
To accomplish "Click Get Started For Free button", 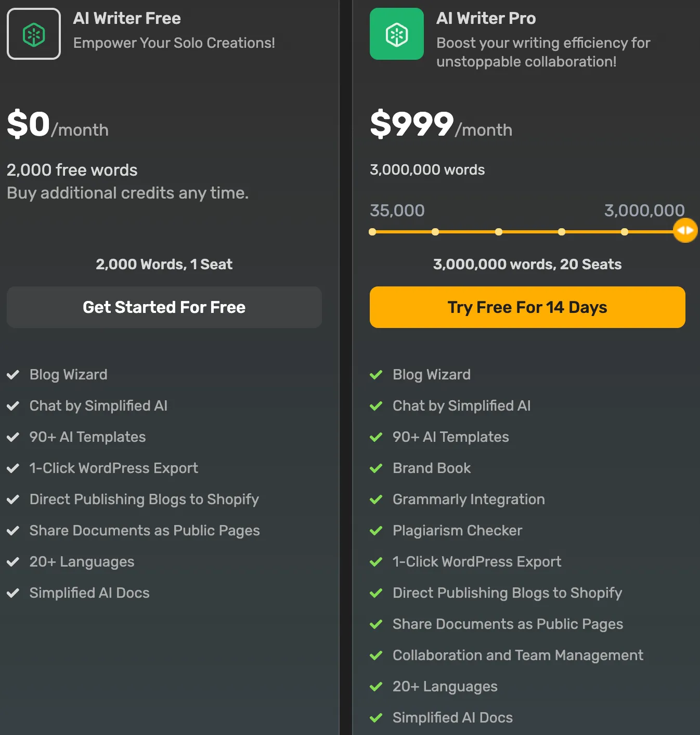I will coord(164,307).
